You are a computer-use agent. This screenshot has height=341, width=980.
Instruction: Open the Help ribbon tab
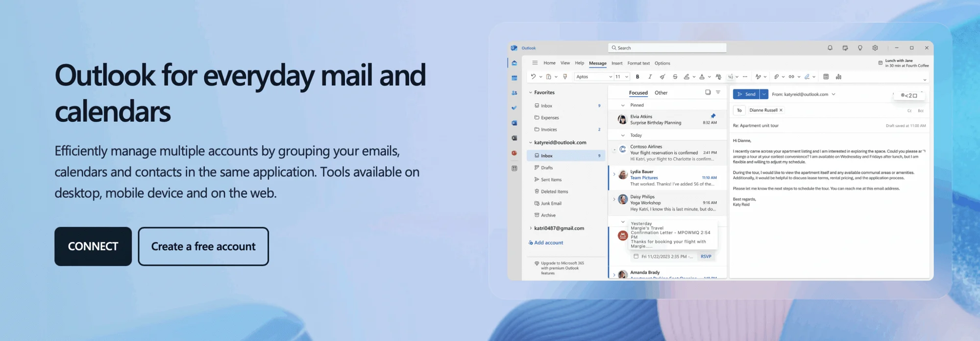point(579,63)
